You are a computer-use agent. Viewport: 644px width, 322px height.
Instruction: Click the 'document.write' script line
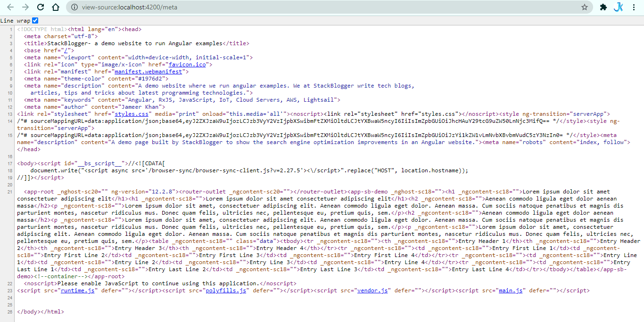(249, 170)
